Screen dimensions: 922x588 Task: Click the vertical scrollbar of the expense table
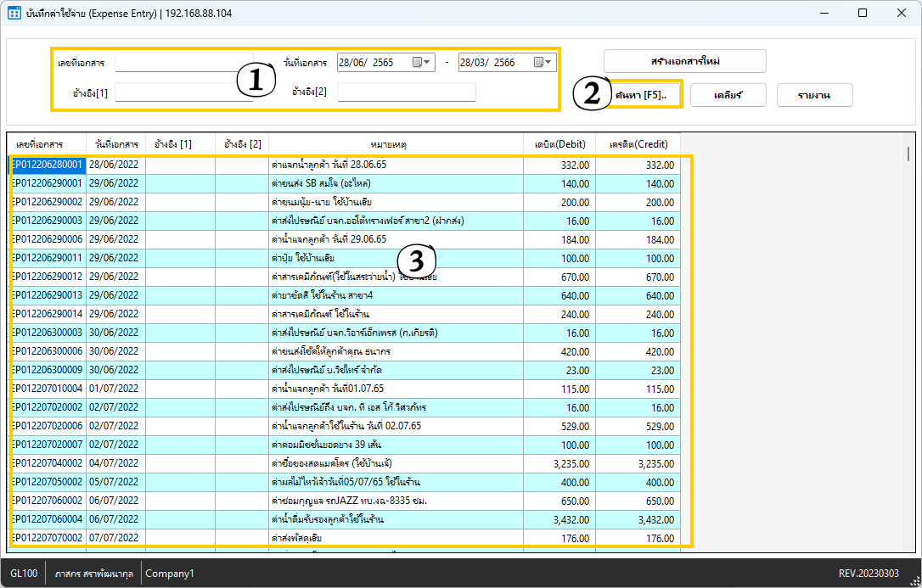pyautogui.click(x=908, y=154)
